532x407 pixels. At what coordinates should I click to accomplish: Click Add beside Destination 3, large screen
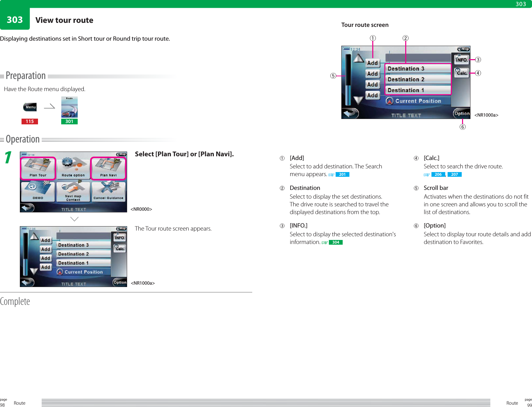click(x=373, y=63)
